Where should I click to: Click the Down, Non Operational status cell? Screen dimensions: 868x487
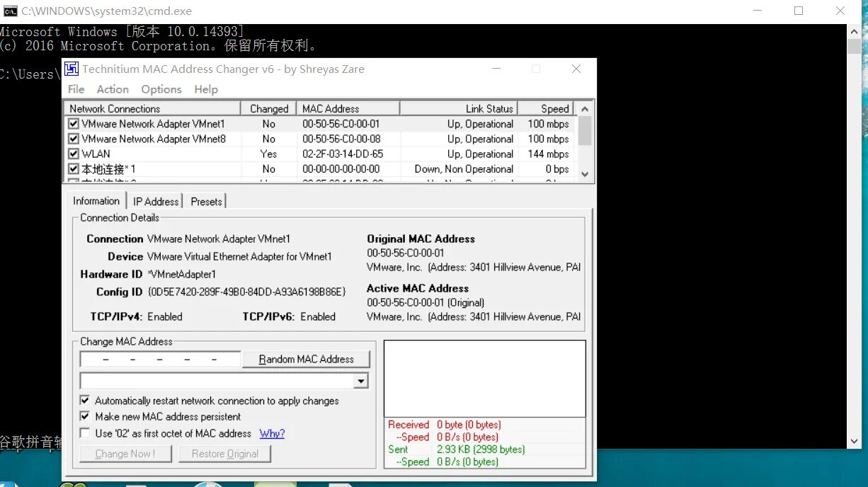tap(464, 169)
